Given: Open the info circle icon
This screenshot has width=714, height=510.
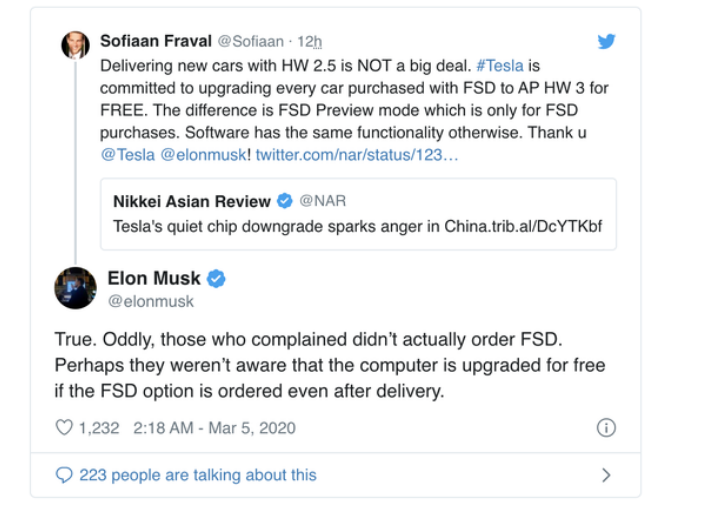Looking at the screenshot, I should tap(606, 428).
